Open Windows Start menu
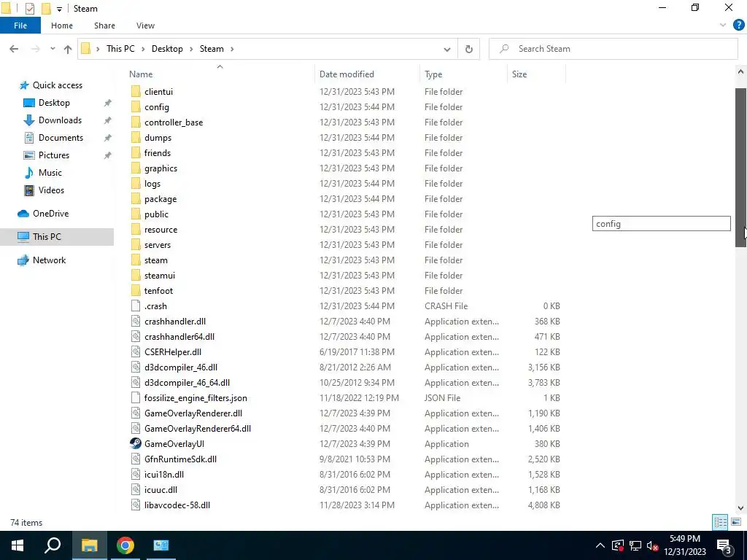The width and height of the screenshot is (747, 560). tap(18, 545)
